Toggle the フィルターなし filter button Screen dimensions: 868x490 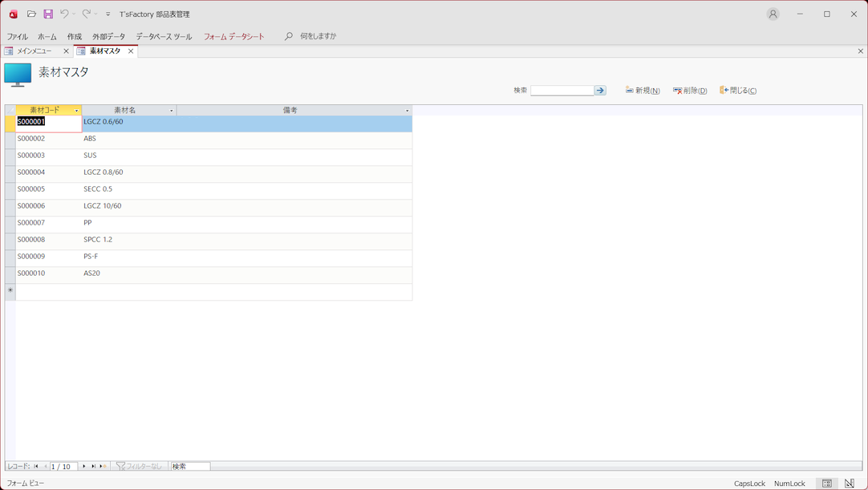click(x=139, y=466)
